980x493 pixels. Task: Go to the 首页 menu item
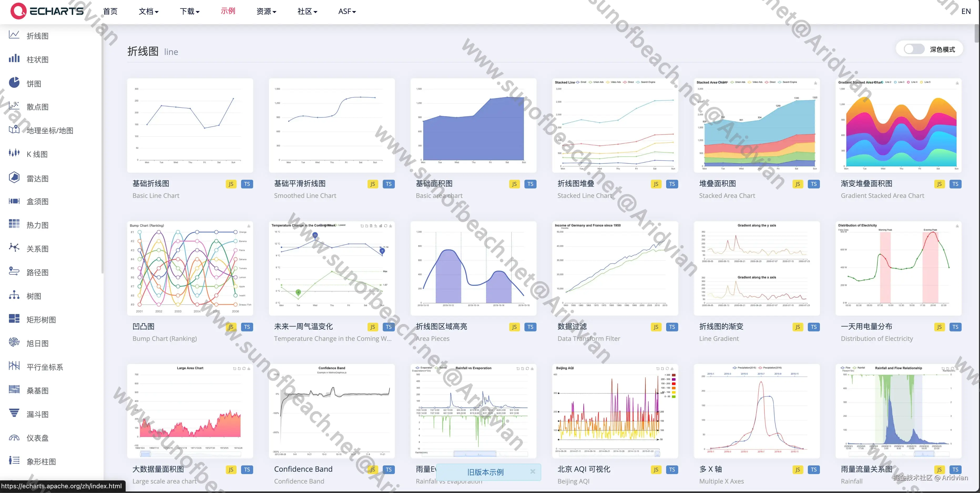click(110, 11)
